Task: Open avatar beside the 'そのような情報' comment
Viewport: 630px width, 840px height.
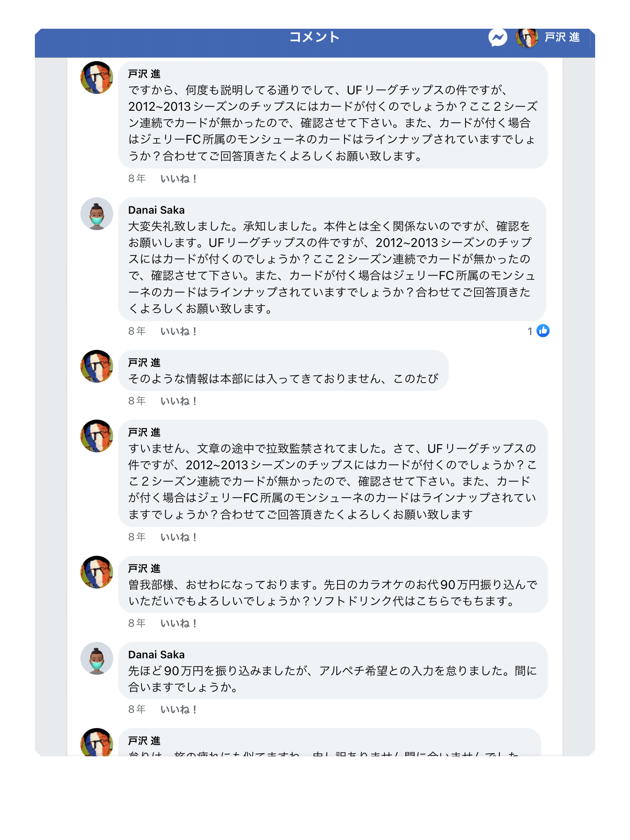Action: click(97, 366)
